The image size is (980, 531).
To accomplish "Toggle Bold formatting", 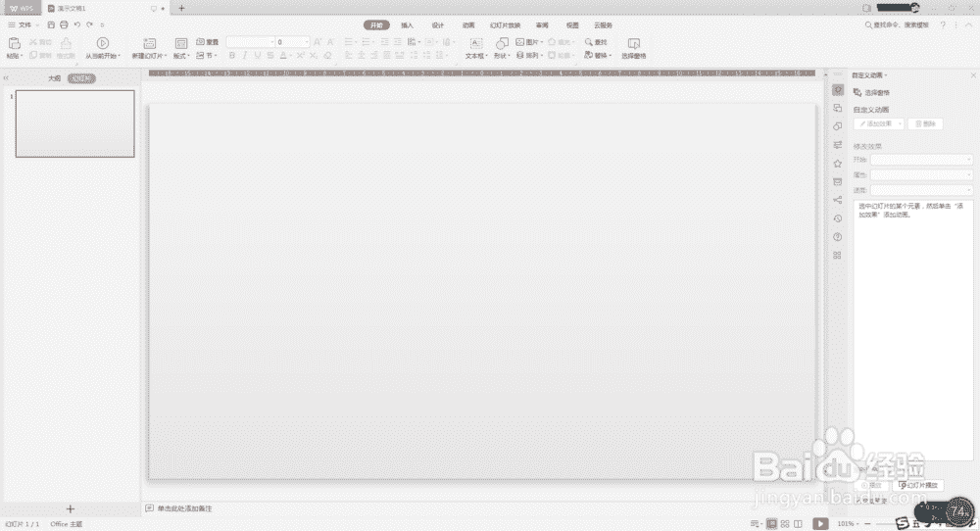I will click(232, 56).
